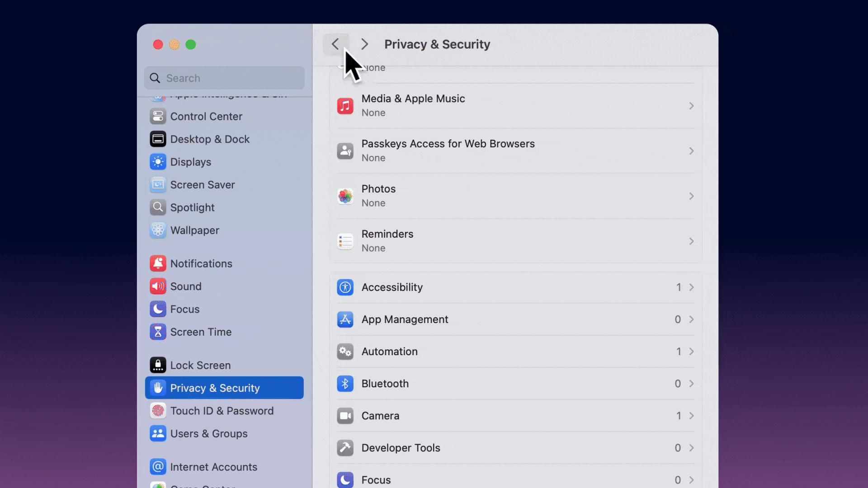Image resolution: width=868 pixels, height=488 pixels.
Task: Click the Privacy & Security window title
Action: click(437, 44)
